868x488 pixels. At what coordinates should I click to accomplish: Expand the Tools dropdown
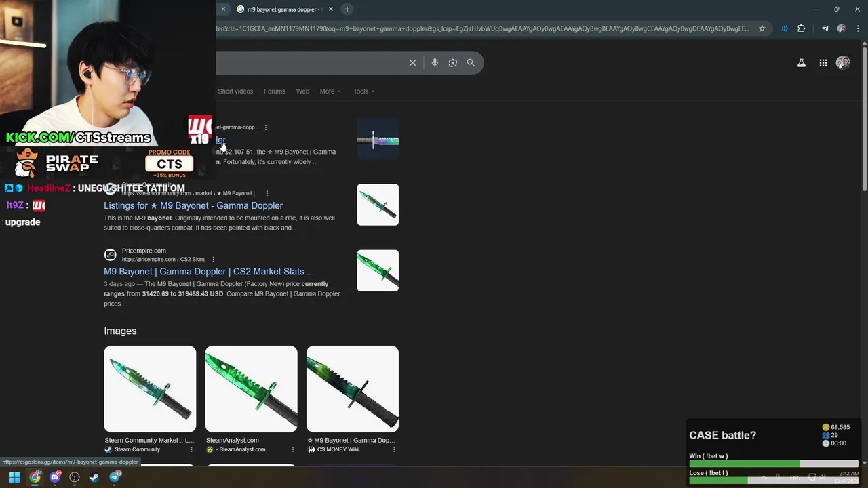click(363, 91)
